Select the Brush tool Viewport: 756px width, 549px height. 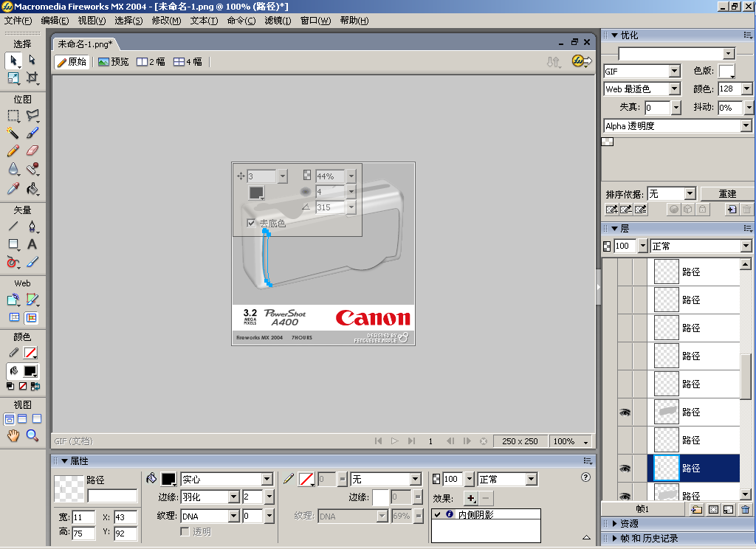point(32,133)
